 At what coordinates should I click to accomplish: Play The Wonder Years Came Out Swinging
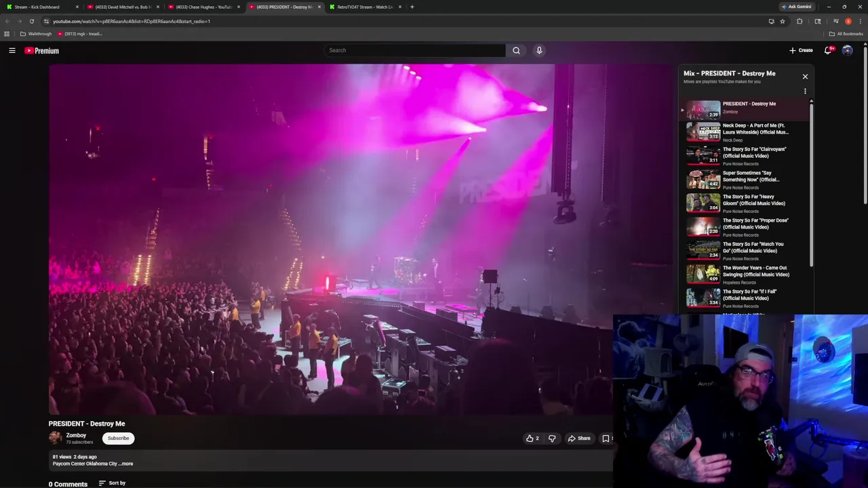coord(745,274)
